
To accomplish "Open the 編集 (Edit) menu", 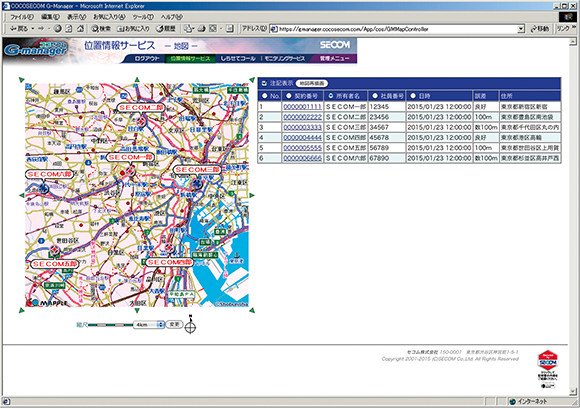I will tap(50, 17).
